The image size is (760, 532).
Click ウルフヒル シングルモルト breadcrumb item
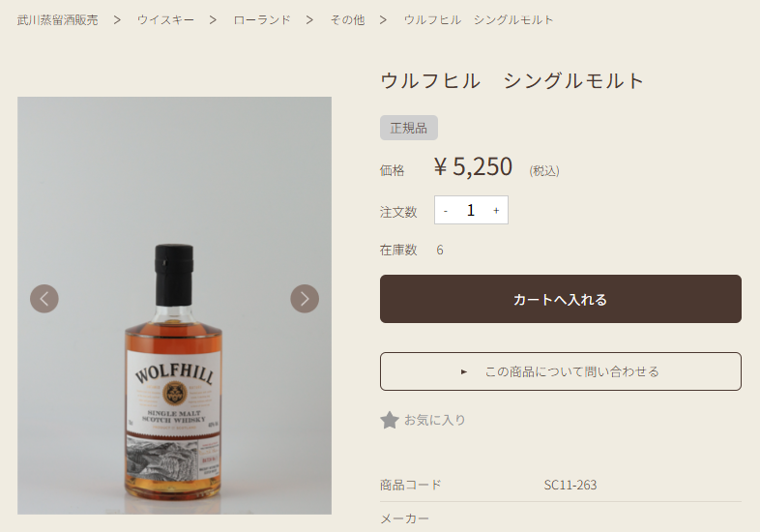coord(479,19)
